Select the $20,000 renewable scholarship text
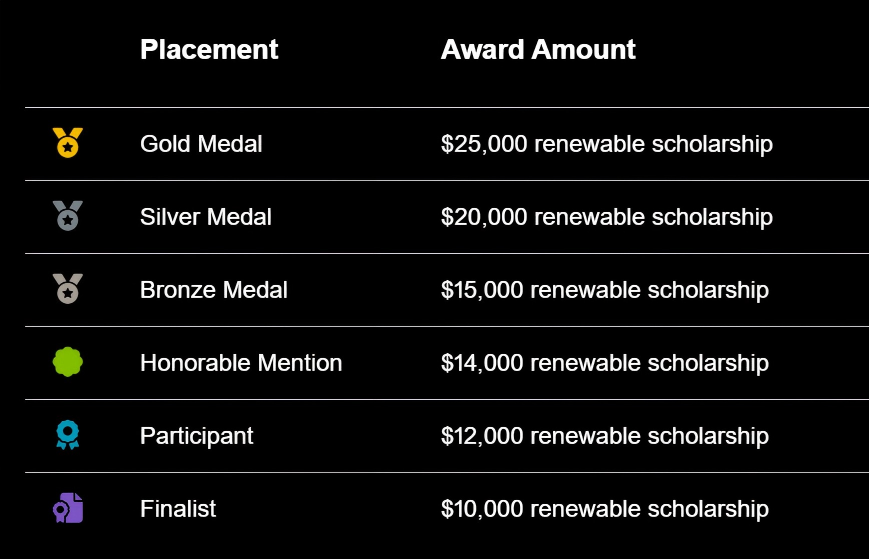The height and width of the screenshot is (559, 869). (607, 218)
